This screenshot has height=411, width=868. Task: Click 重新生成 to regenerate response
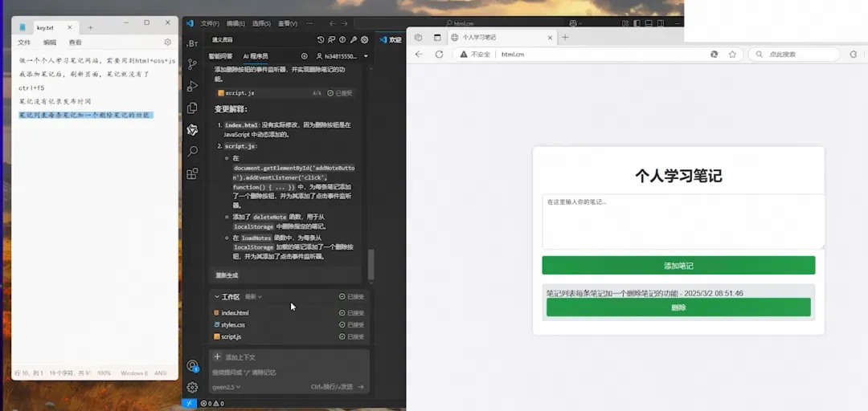click(x=227, y=275)
